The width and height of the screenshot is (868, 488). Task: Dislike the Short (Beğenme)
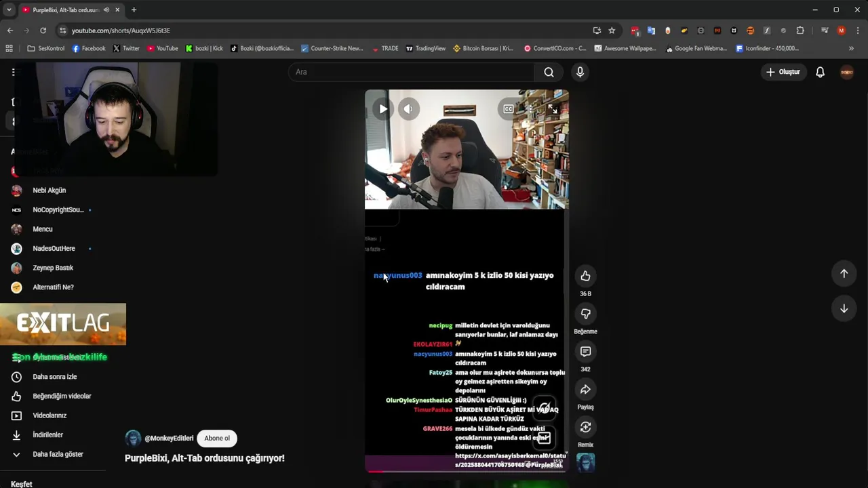pyautogui.click(x=585, y=314)
